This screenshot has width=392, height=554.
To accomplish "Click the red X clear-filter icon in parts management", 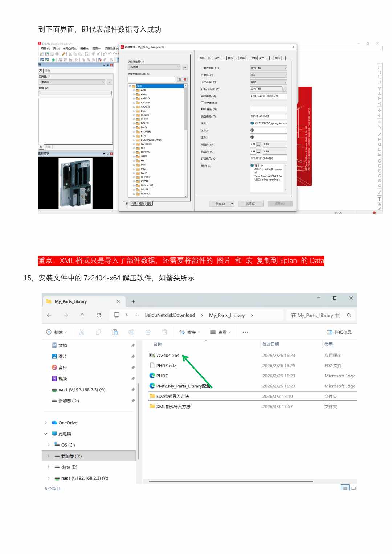I will pyautogui.click(x=185, y=79).
